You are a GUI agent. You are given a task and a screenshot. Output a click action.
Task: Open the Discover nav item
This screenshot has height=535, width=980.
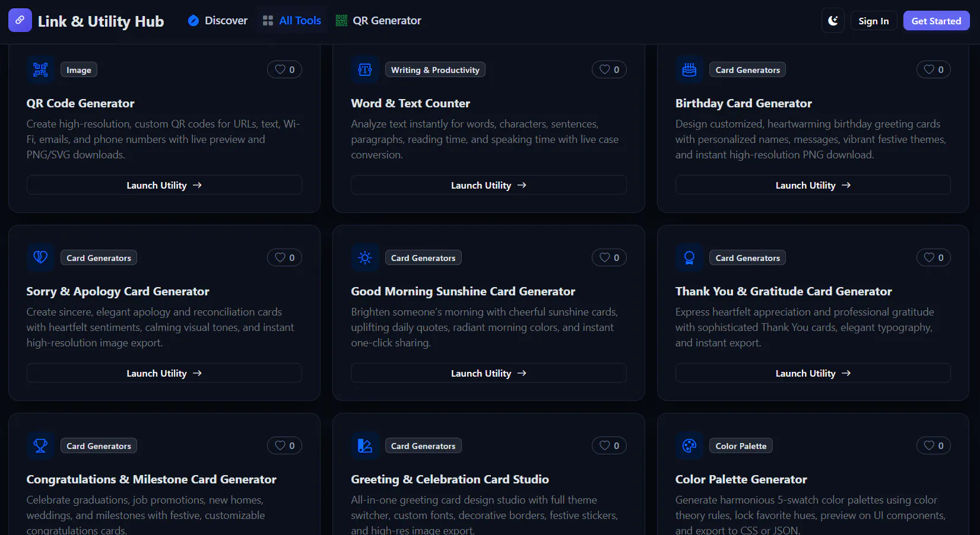[x=218, y=21]
